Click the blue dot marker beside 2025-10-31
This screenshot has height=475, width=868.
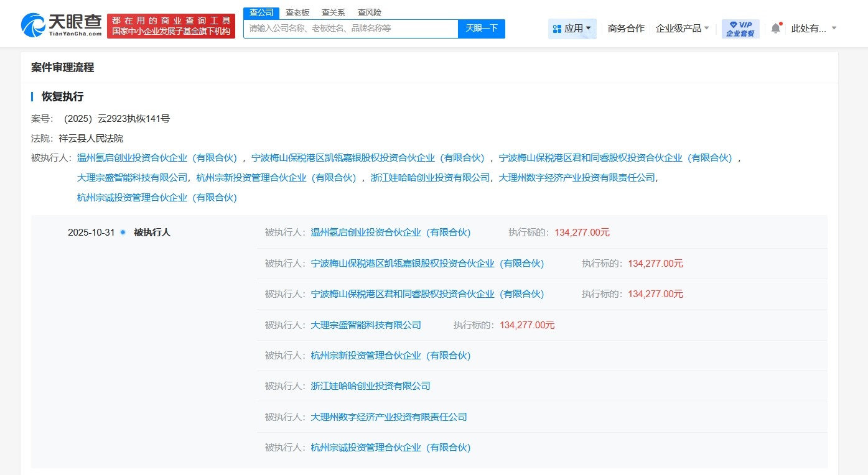123,232
